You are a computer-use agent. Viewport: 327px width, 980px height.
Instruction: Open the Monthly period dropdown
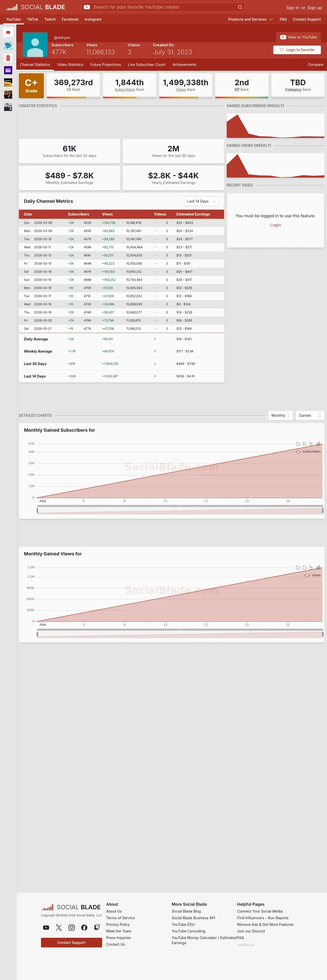coord(281,415)
